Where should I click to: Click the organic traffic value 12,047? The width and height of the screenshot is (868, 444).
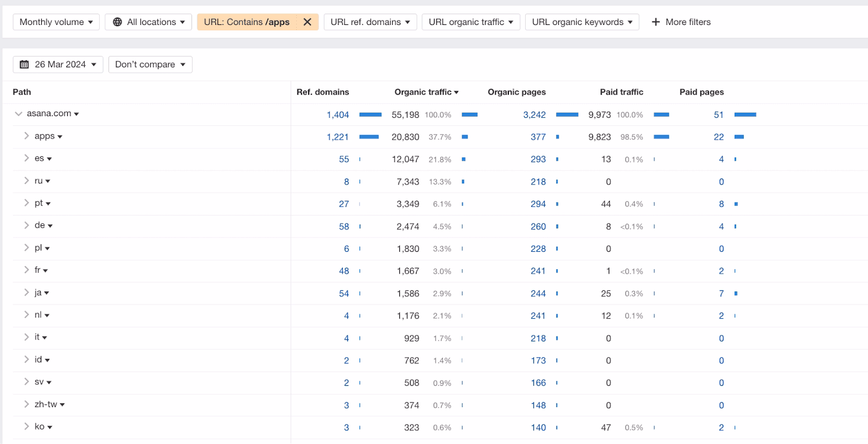click(x=405, y=160)
